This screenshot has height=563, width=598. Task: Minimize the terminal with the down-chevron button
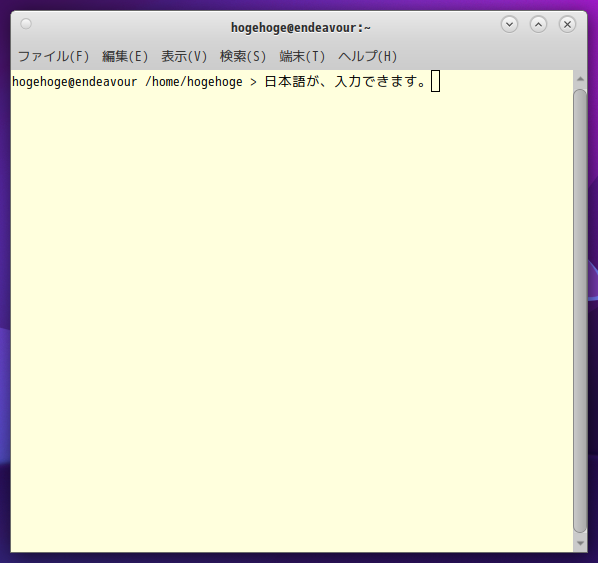click(x=509, y=24)
